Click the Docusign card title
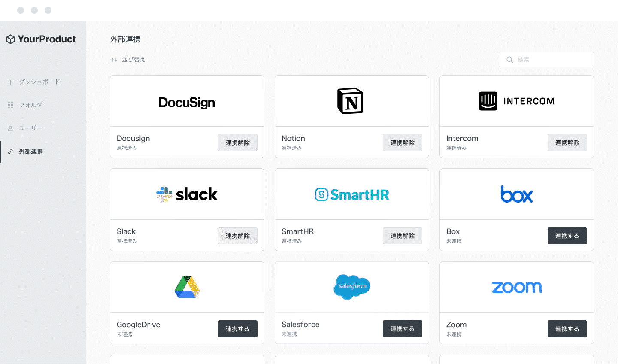The width and height of the screenshot is (618, 364). [133, 138]
